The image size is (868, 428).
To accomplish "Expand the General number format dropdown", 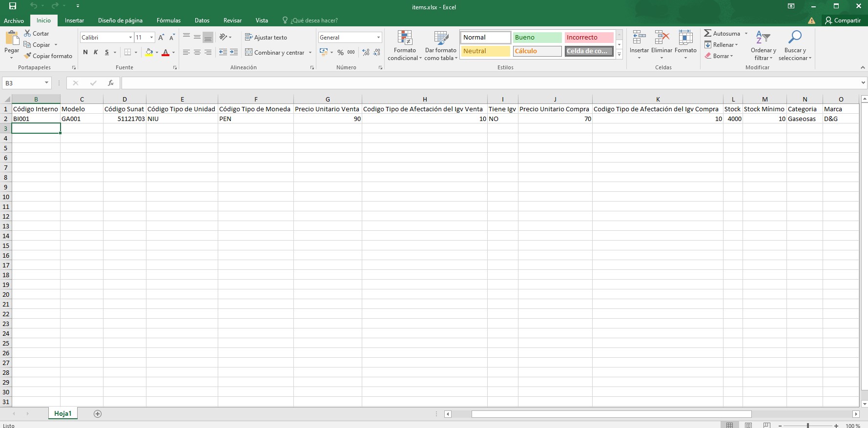I will coord(378,37).
